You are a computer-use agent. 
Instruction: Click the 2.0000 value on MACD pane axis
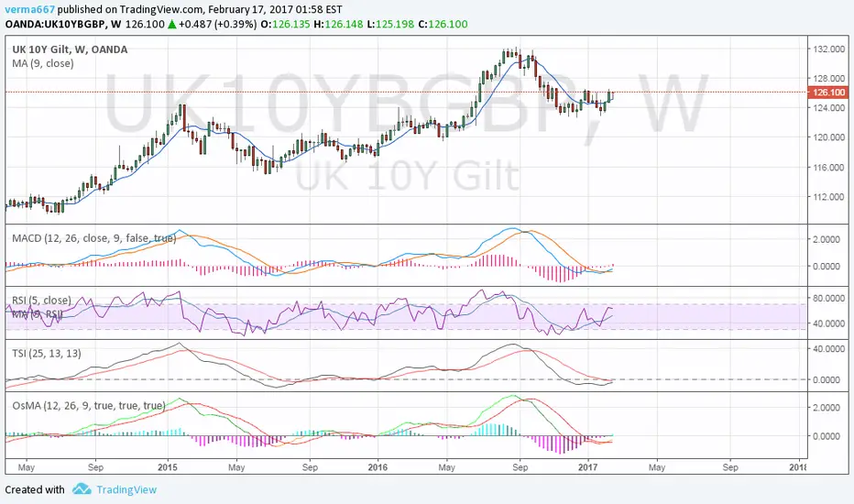pos(827,239)
